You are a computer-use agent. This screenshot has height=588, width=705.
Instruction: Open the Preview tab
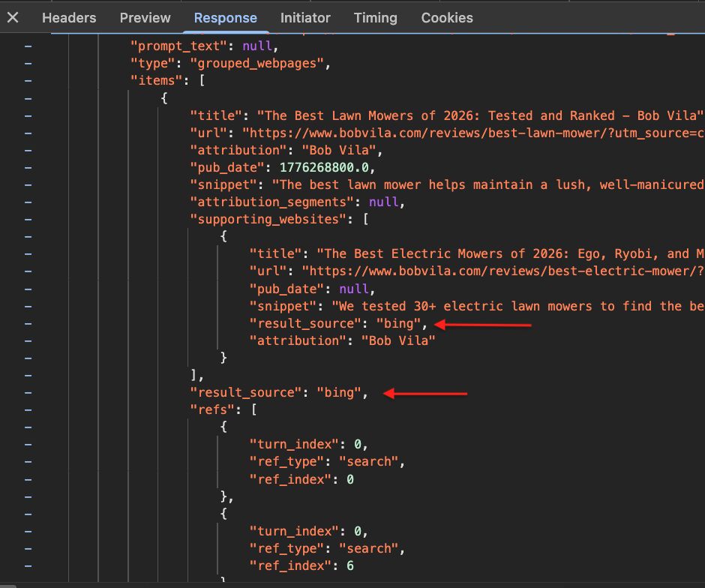(145, 17)
